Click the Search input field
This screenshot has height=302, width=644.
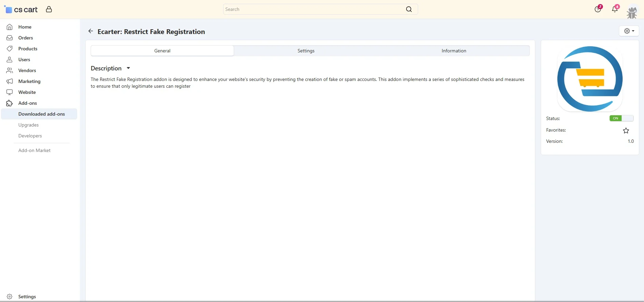click(312, 9)
